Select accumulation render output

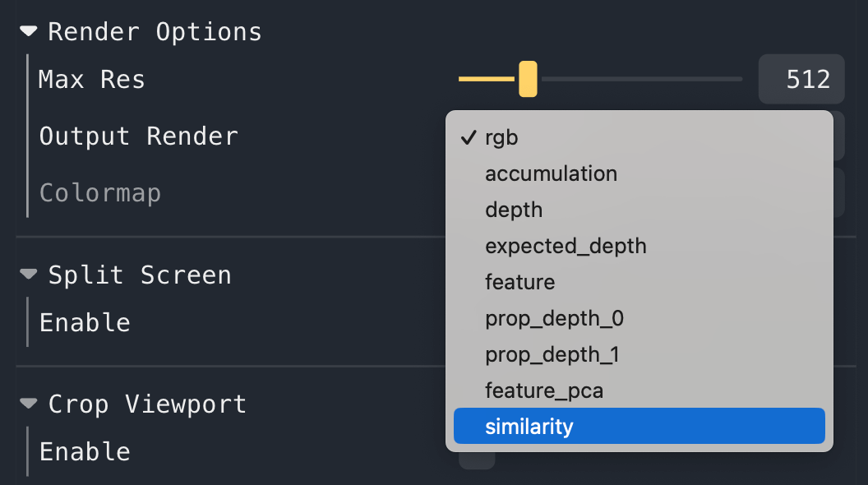click(552, 173)
